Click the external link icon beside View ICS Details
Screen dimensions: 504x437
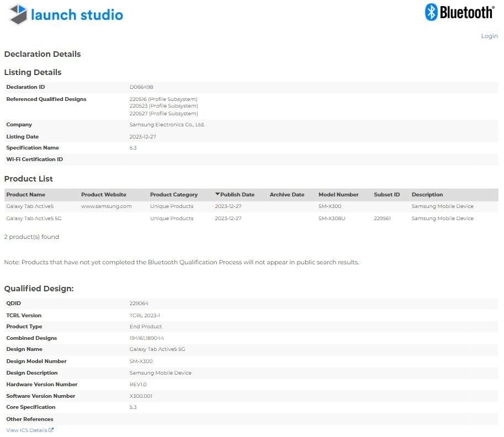(51, 430)
